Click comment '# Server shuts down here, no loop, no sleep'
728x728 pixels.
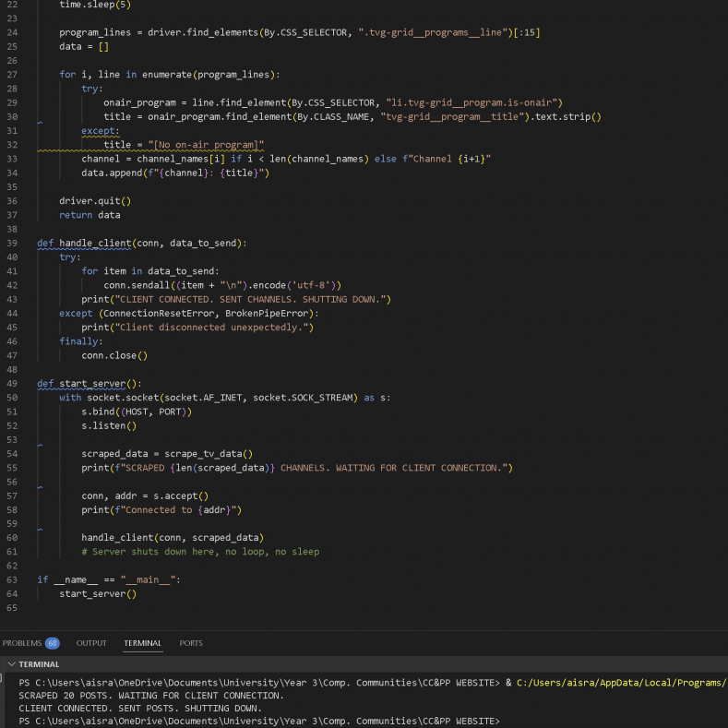point(200,552)
